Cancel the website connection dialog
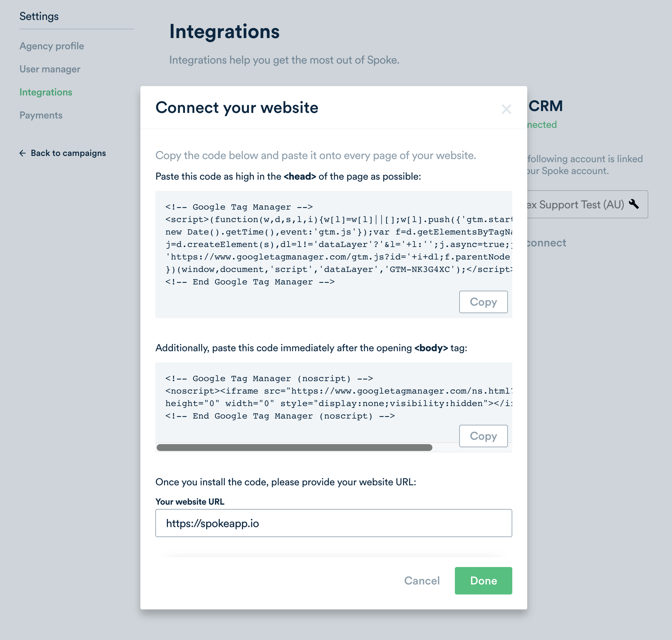 [x=422, y=580]
